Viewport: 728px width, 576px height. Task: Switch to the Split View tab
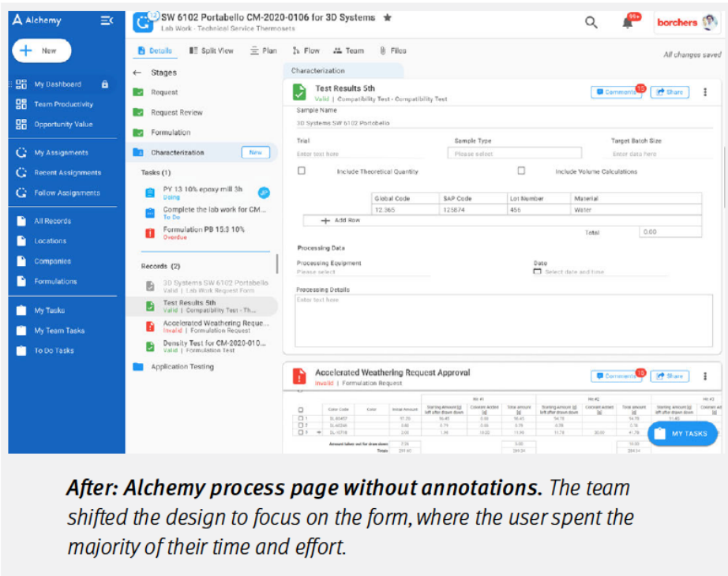click(212, 50)
